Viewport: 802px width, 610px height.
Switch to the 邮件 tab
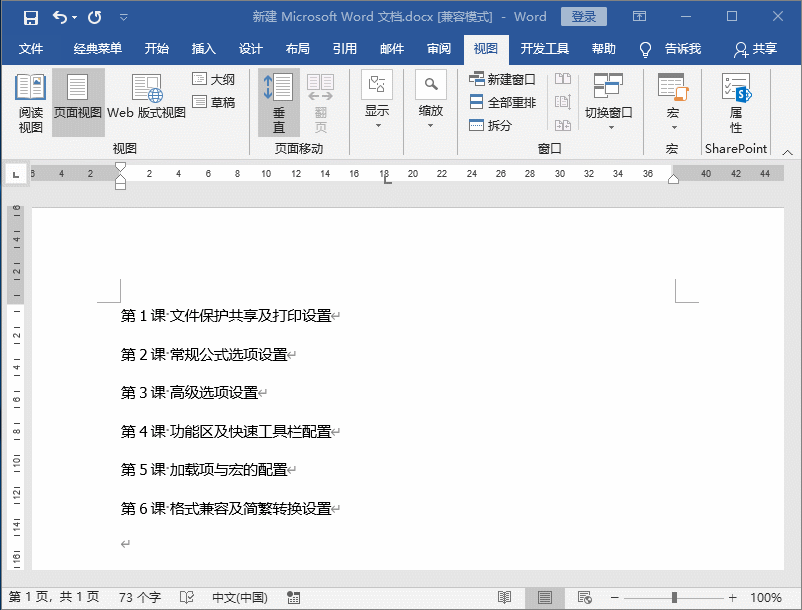click(x=392, y=49)
